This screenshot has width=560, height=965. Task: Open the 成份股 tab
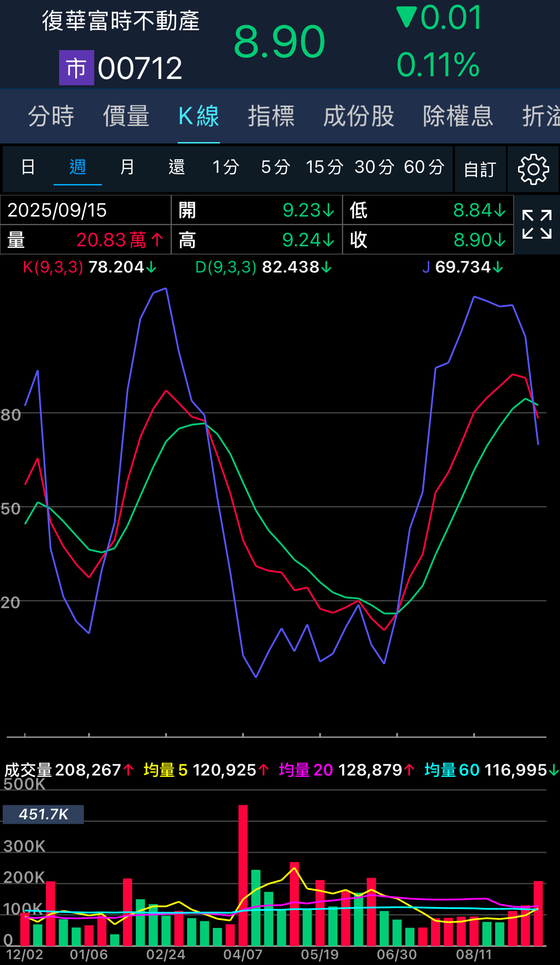pyautogui.click(x=358, y=116)
